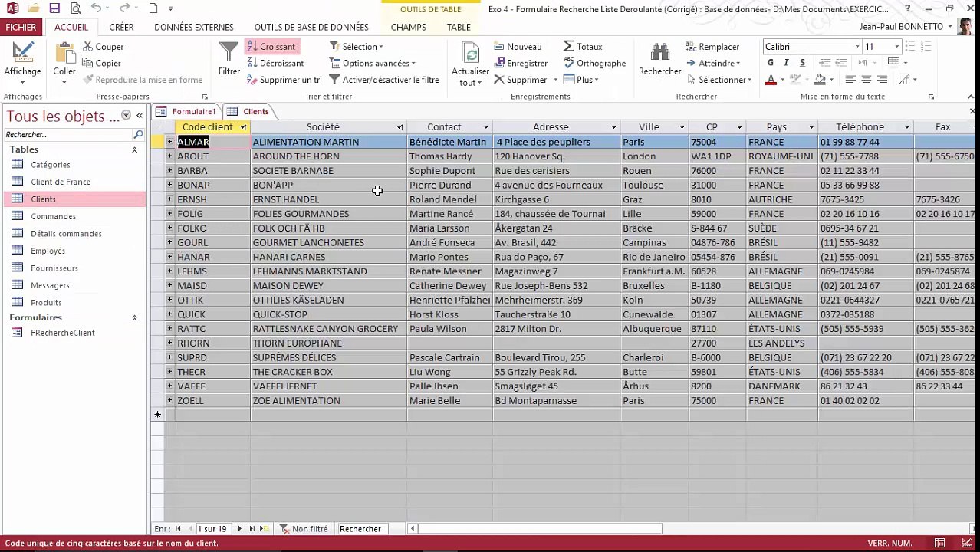Click the horizontal scrollbar of the datasheet

(540, 529)
